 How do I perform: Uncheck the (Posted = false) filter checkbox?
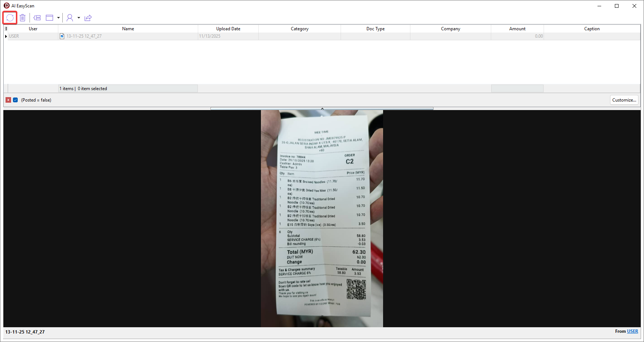point(16,100)
